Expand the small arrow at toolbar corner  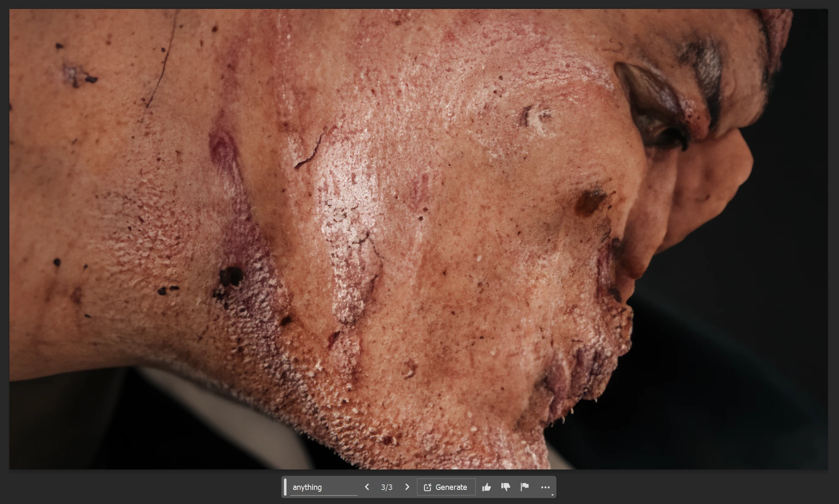click(552, 495)
